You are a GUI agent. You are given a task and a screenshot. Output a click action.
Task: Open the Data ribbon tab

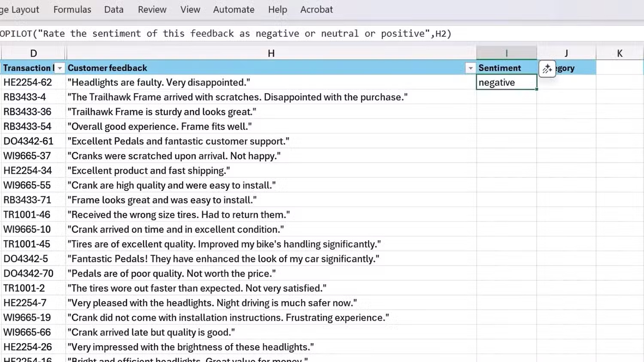click(113, 9)
